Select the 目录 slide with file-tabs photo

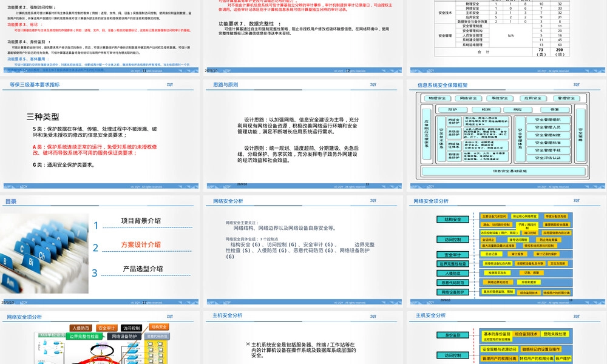pyautogui.click(x=100, y=251)
